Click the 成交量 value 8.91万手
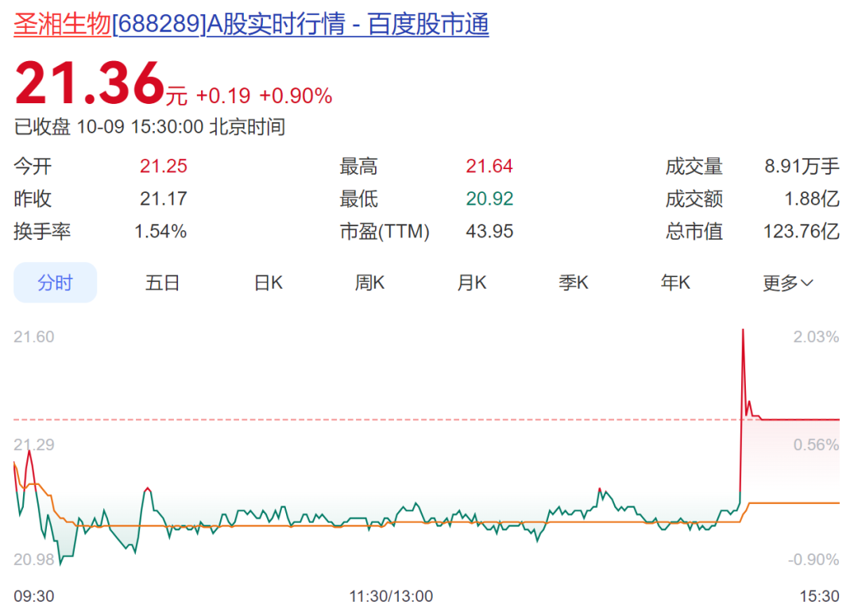The width and height of the screenshot is (858, 616). [802, 167]
